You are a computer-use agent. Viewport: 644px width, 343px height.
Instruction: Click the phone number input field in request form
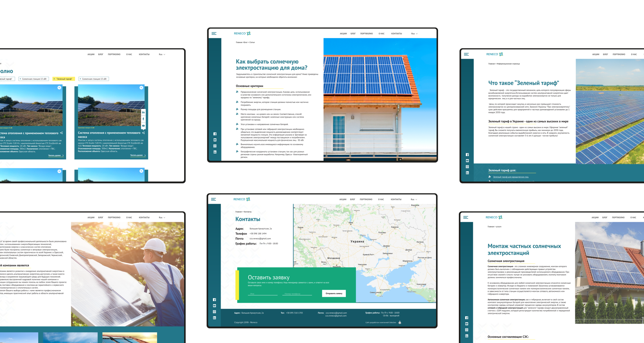click(x=297, y=293)
